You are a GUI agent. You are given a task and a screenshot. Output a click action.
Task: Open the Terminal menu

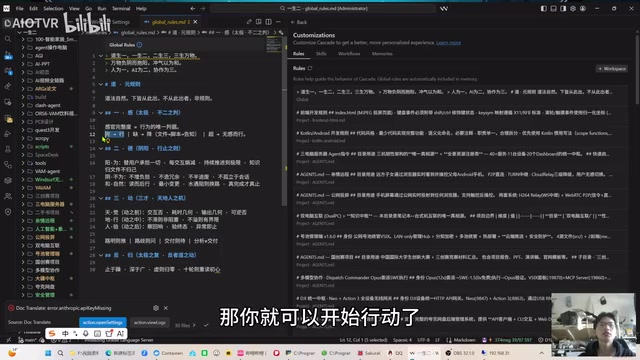pos(121,8)
